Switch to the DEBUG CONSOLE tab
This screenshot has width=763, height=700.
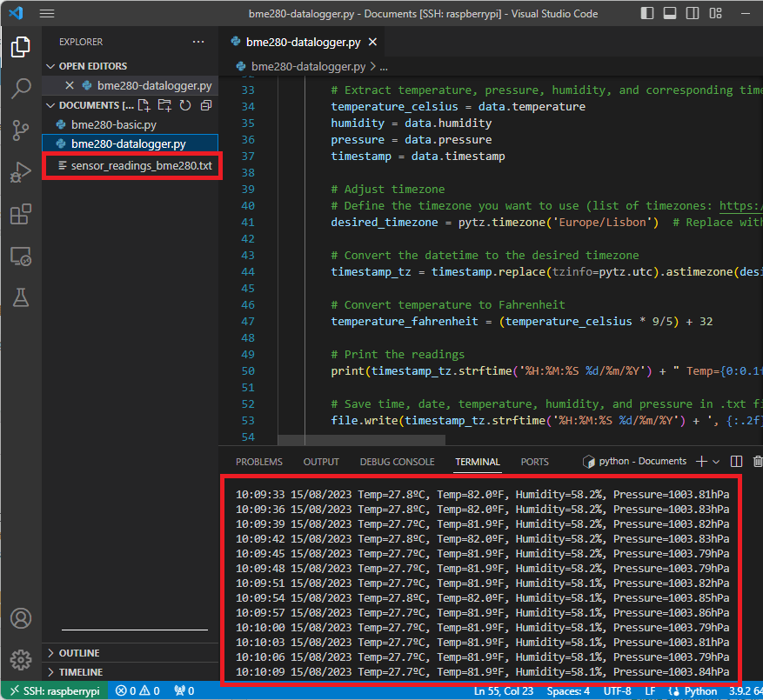click(397, 462)
